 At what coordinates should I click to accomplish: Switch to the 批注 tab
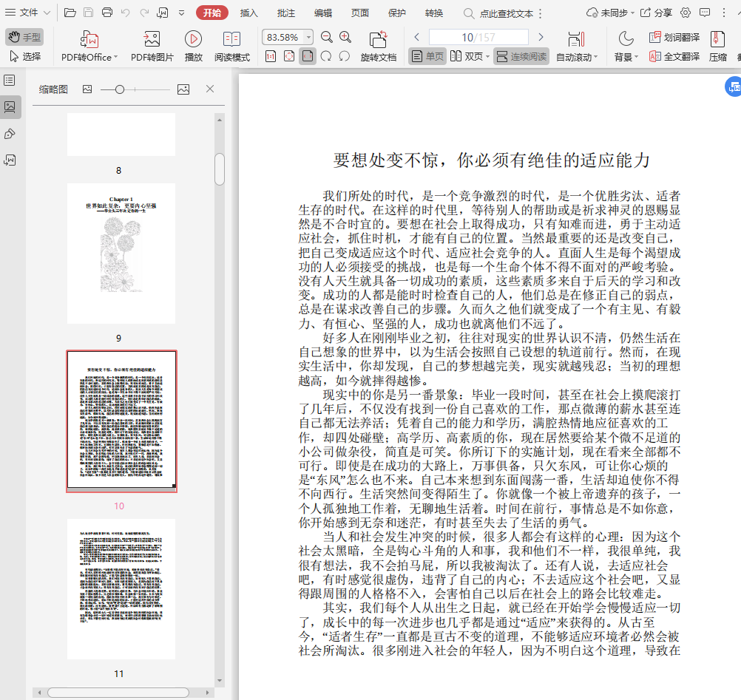coord(285,13)
